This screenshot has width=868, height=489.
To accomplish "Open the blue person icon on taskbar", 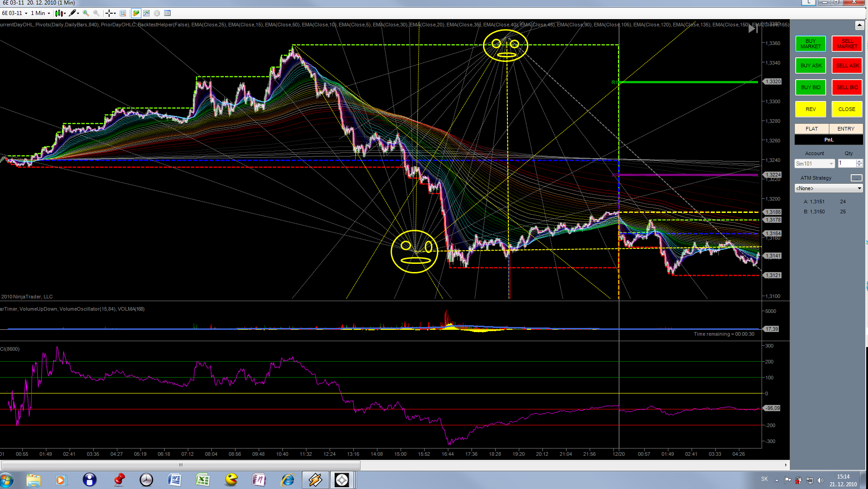I will click(x=90, y=480).
